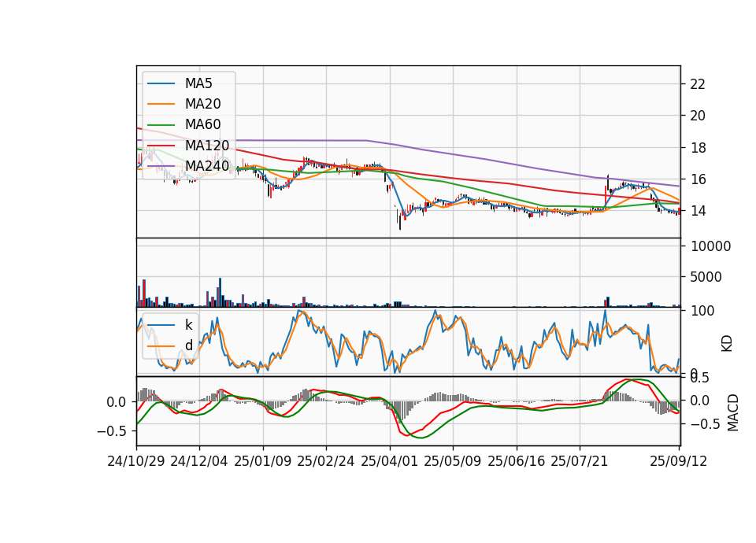Click the MA20 legend label

pos(202,104)
